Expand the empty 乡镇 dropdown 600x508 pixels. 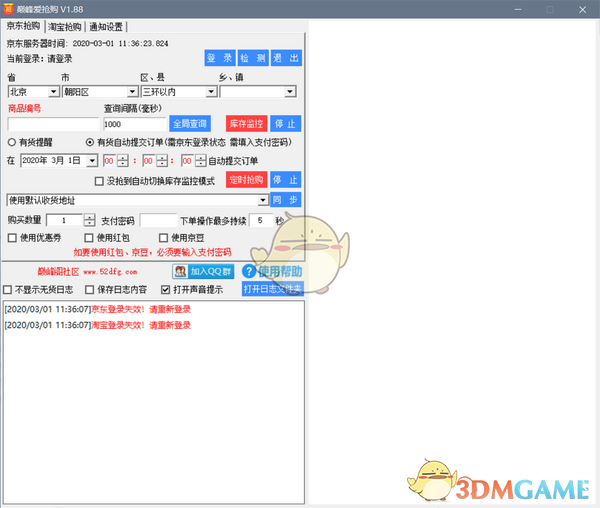[x=290, y=92]
